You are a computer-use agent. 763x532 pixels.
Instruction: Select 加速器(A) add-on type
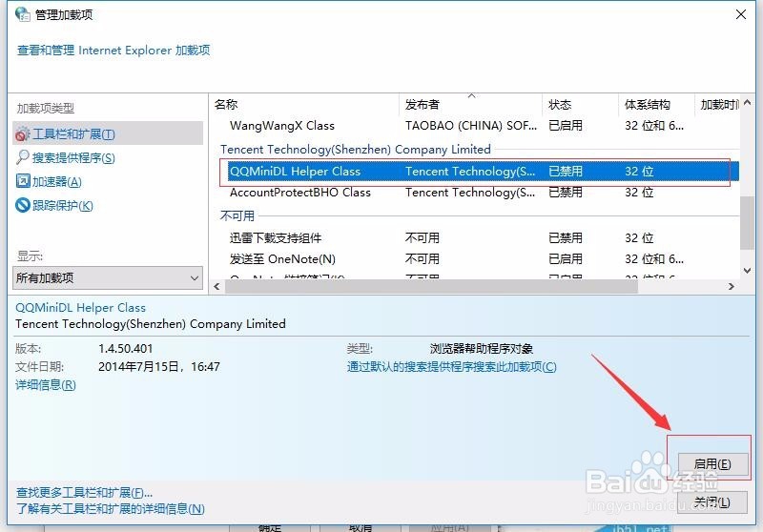point(57,181)
